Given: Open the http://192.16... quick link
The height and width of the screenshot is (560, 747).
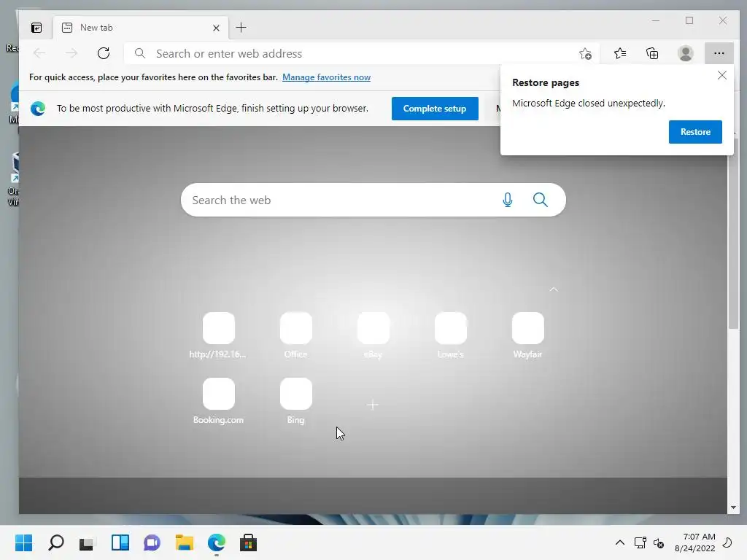Looking at the screenshot, I should pos(219,335).
